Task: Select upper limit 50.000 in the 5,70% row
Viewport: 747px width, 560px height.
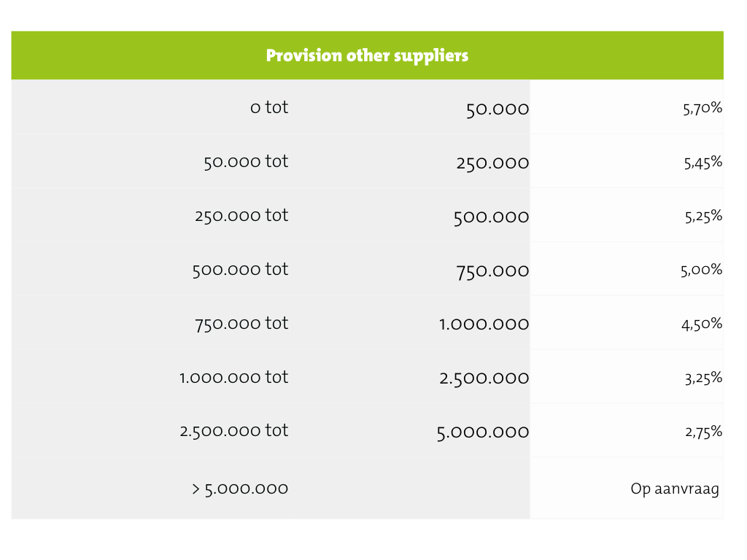Action: pyautogui.click(x=498, y=109)
